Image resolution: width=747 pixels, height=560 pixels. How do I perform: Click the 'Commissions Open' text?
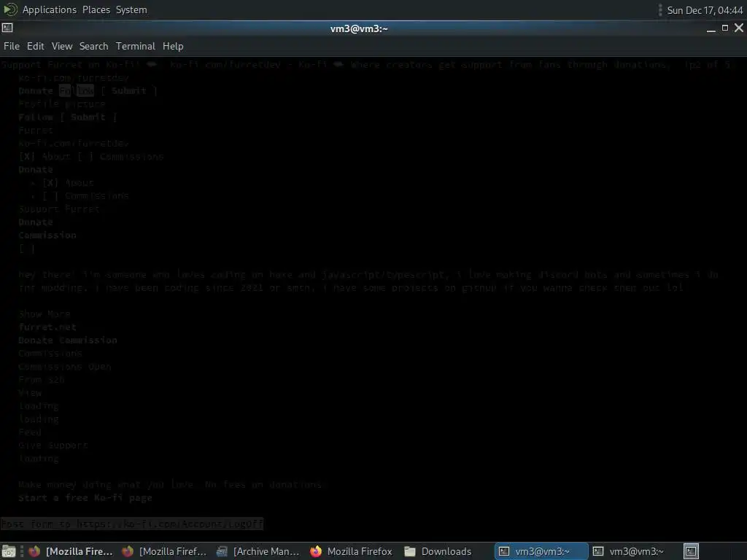click(65, 366)
